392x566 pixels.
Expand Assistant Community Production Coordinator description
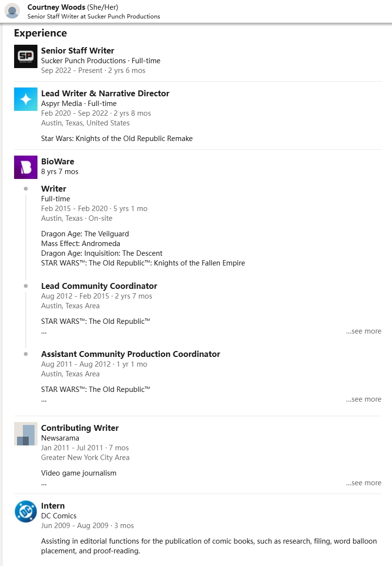363,399
